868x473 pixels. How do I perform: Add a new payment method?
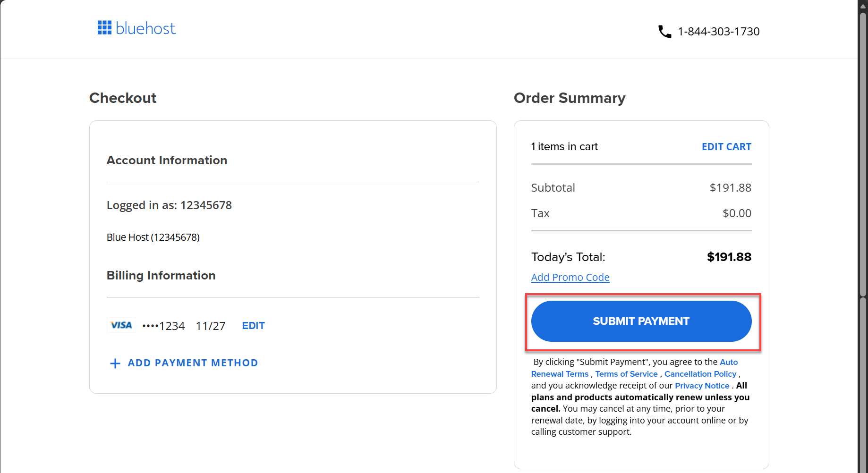coord(192,363)
